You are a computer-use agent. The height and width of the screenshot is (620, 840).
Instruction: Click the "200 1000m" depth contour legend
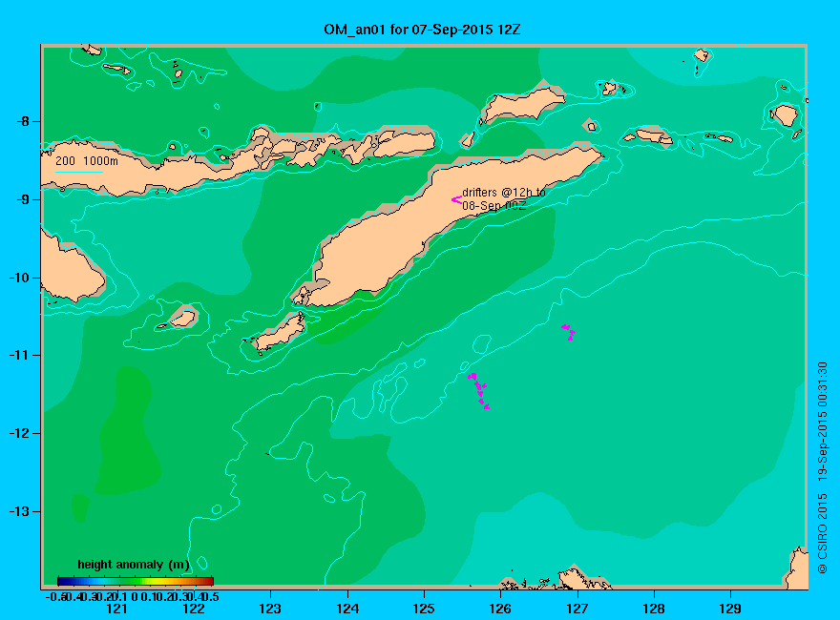point(87,160)
